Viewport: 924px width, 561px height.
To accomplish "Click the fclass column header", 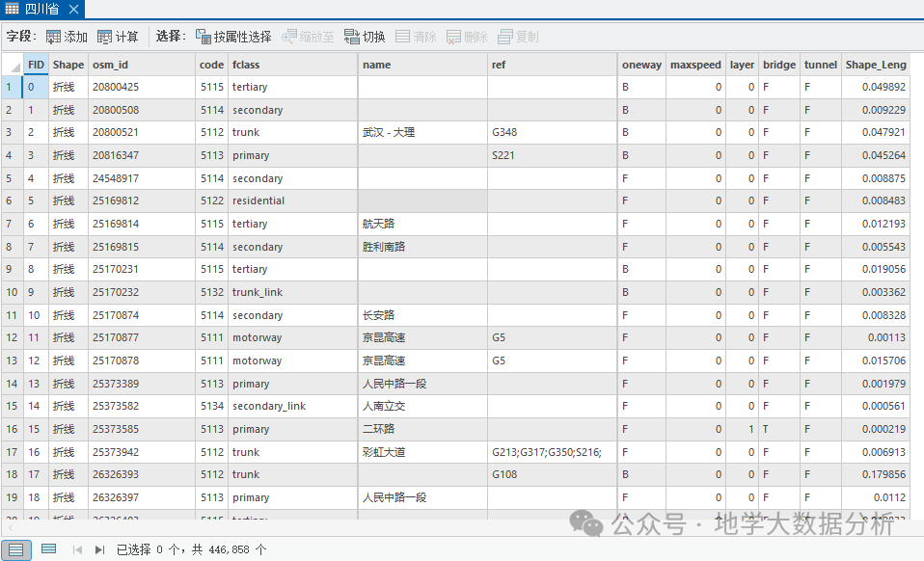I will [293, 65].
